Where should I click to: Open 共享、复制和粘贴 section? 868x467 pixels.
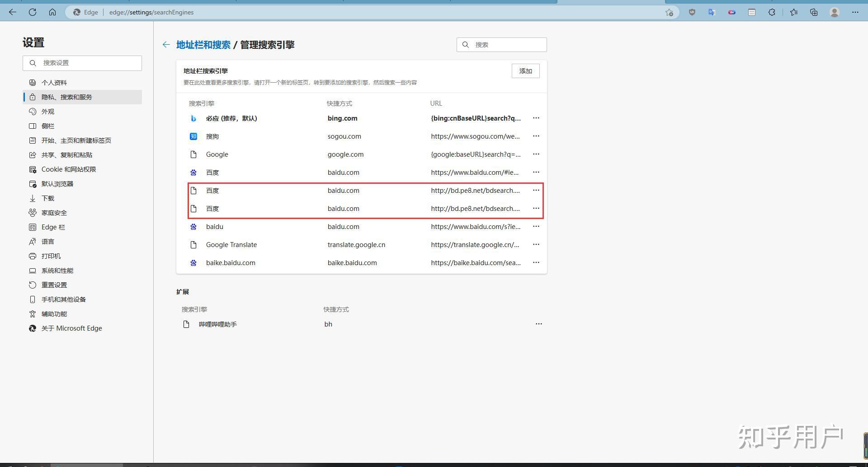(x=82, y=155)
